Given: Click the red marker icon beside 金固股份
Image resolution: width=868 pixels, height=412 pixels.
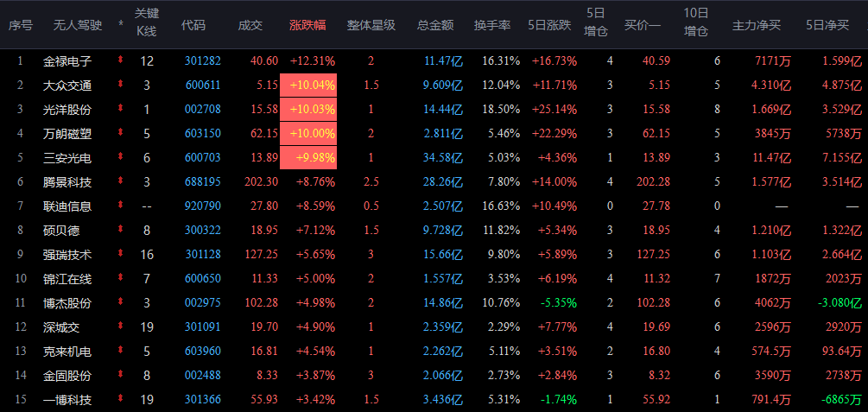Looking at the screenshot, I should click(x=121, y=375).
